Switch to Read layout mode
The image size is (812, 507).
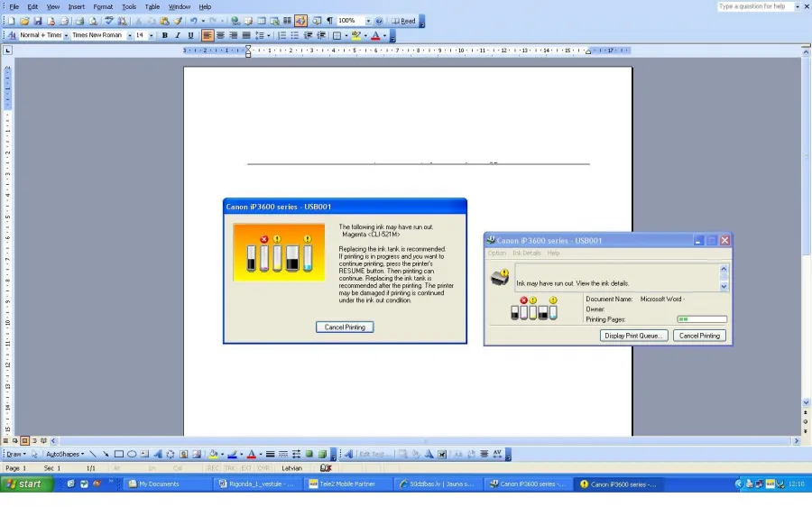tap(403, 22)
